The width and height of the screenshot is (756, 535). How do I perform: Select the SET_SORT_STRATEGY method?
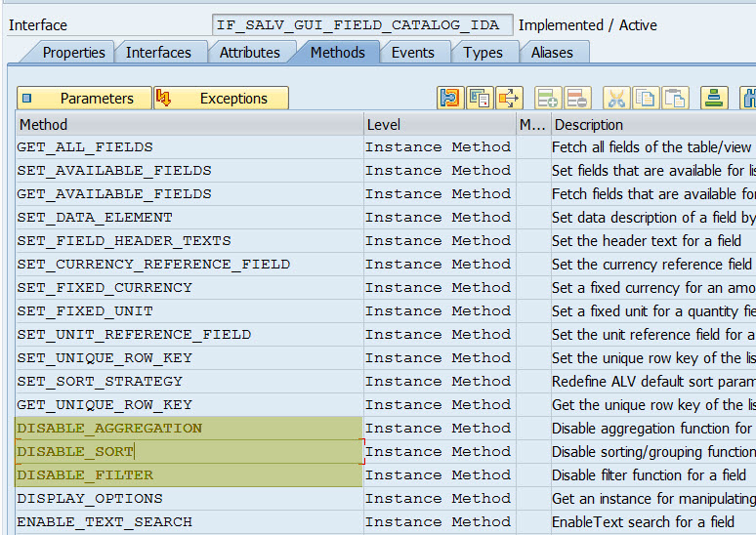pyautogui.click(x=189, y=382)
